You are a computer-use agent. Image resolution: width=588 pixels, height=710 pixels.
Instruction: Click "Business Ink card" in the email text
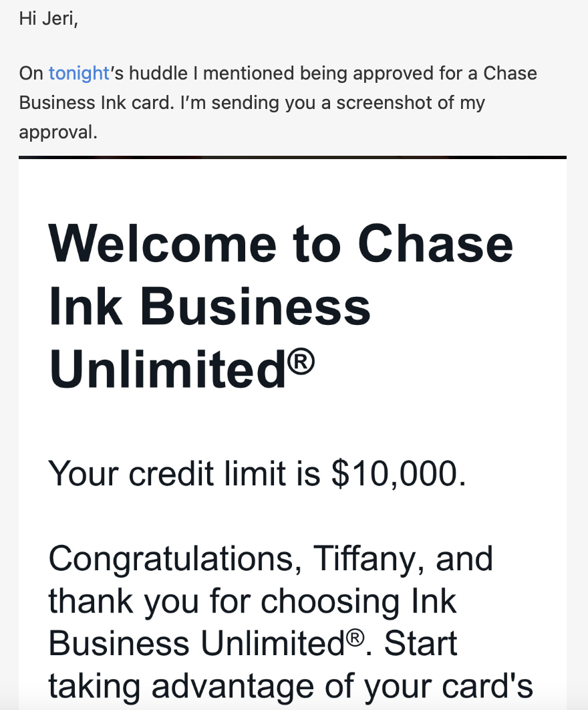[96, 103]
